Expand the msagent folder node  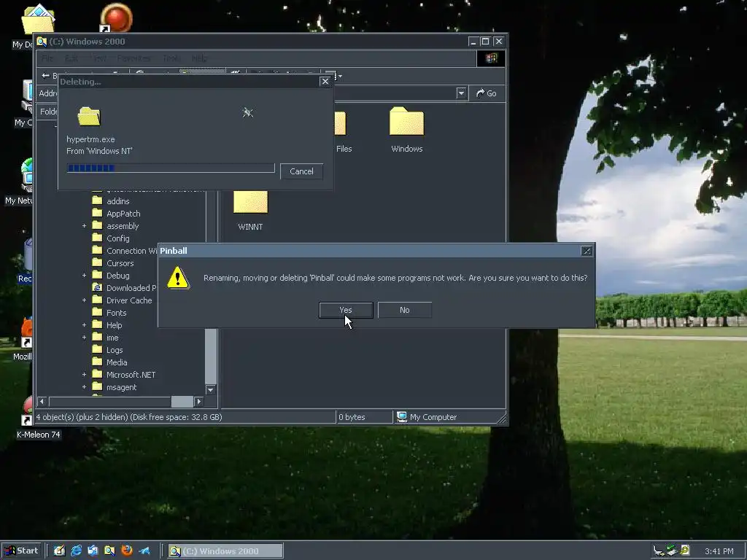[x=85, y=387]
